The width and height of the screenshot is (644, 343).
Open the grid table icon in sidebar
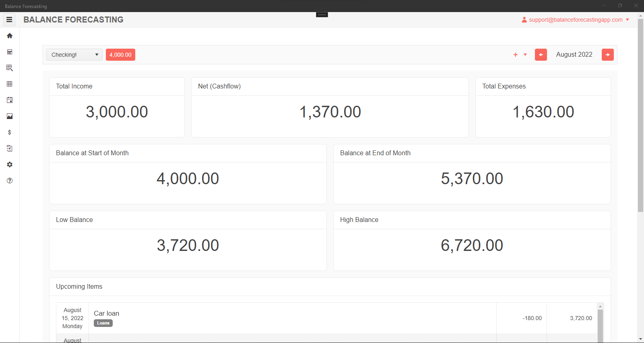point(10,84)
